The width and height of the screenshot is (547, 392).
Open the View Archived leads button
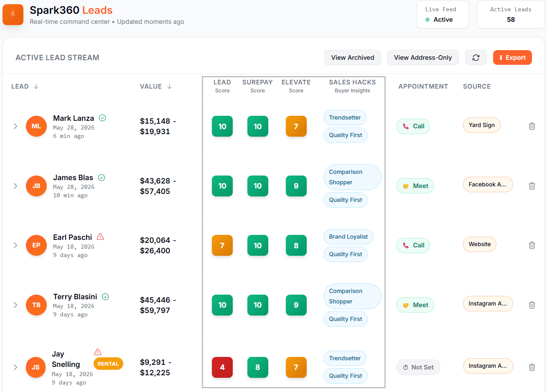tap(353, 58)
